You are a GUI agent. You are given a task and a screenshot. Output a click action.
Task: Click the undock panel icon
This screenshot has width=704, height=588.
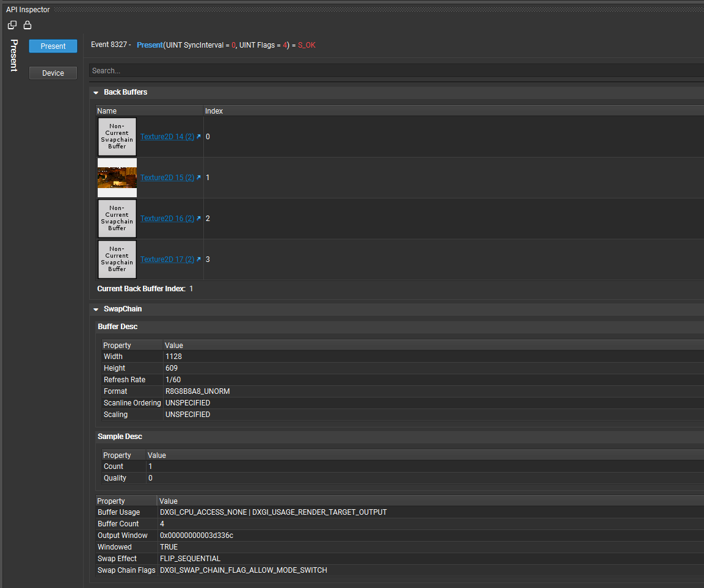coord(12,24)
